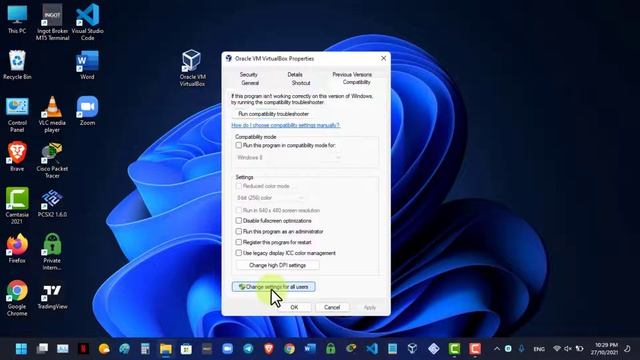Open the ENG language indicator
This screenshot has width=640, height=360.
539,349
